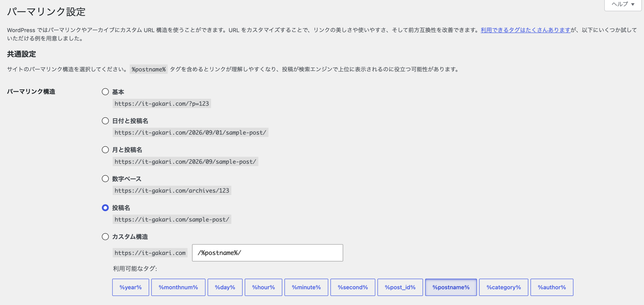
Task: Select the カスタム構造 radio button
Action: [x=105, y=237]
